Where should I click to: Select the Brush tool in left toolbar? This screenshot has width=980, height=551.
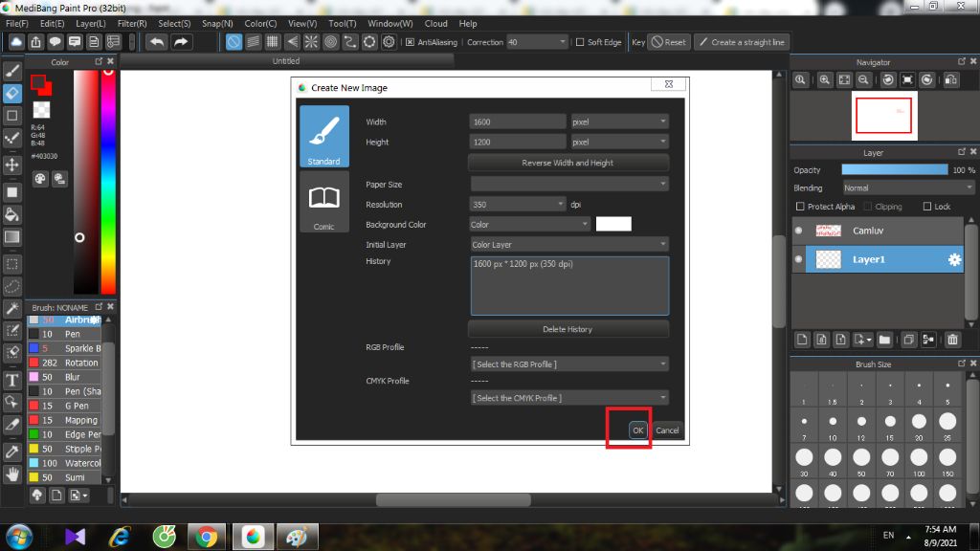(x=11, y=71)
